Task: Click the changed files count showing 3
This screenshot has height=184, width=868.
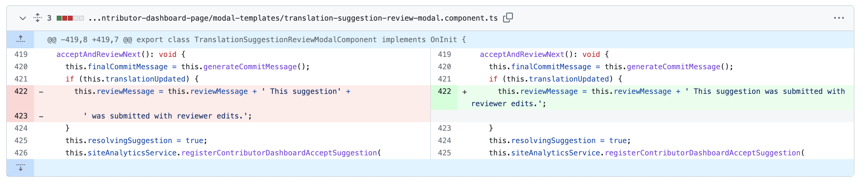Action: 49,18
